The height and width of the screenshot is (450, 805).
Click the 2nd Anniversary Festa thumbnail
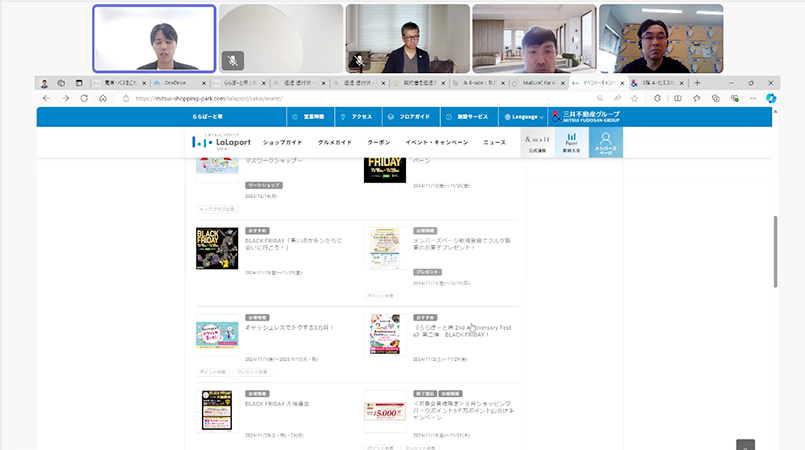(385, 335)
